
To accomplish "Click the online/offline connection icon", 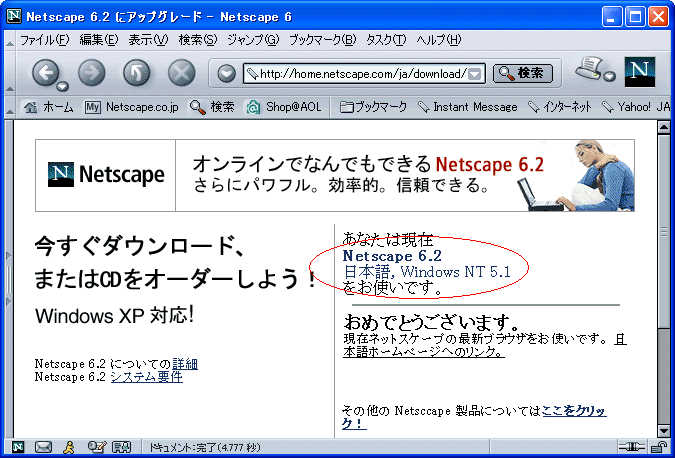I will point(632,447).
